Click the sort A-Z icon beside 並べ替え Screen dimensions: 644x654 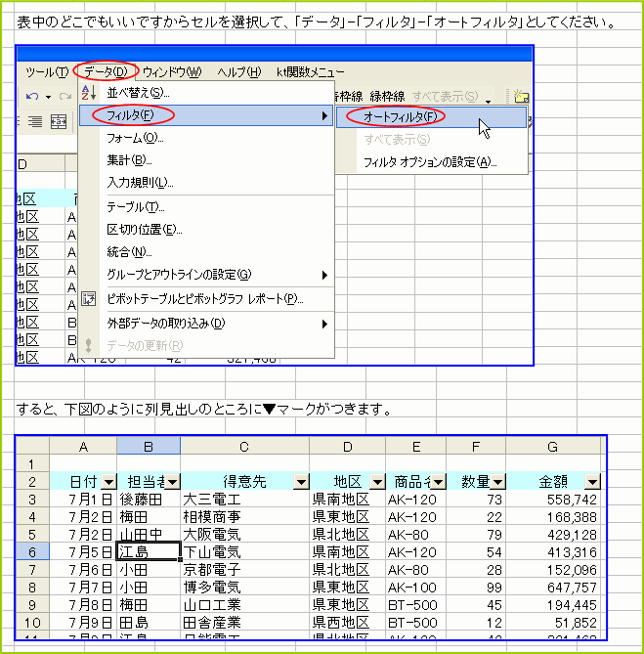coord(88,93)
